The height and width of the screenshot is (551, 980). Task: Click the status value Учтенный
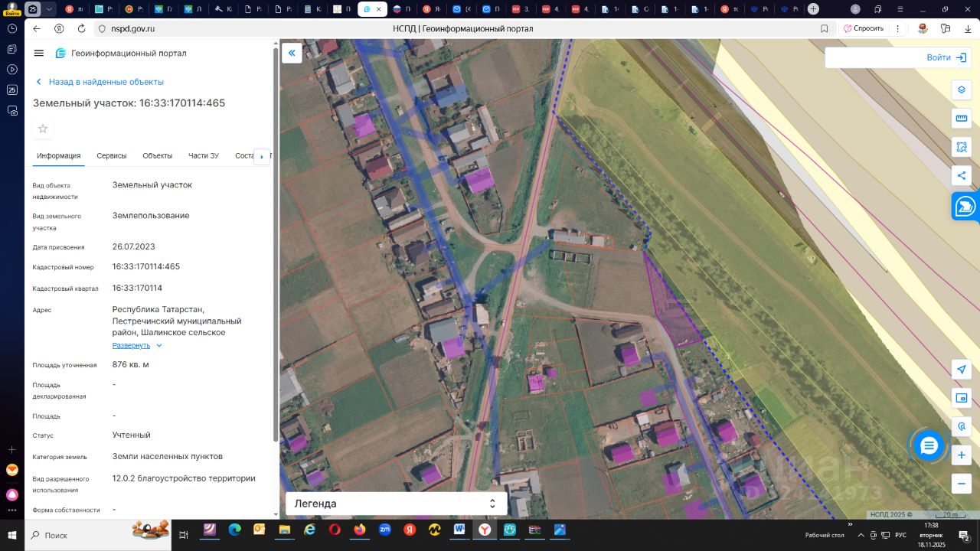(132, 435)
